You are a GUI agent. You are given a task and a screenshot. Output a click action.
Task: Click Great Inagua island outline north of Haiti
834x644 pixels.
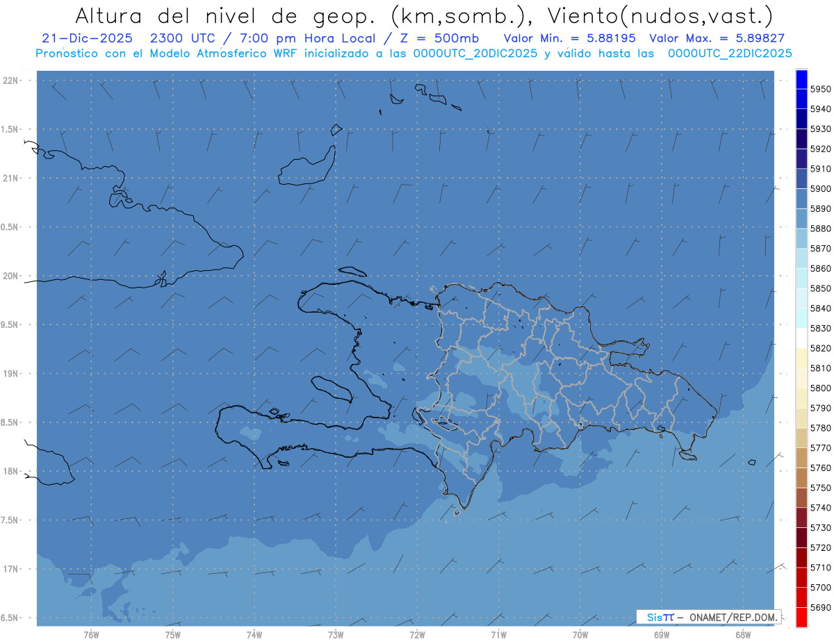(x=306, y=166)
